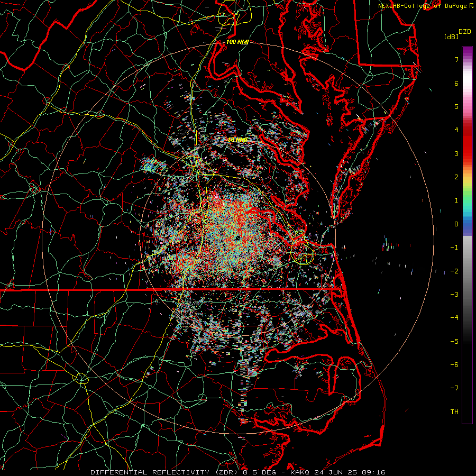Click the 2 dB scale value
This screenshot has height=476, width=476.
tap(456, 177)
